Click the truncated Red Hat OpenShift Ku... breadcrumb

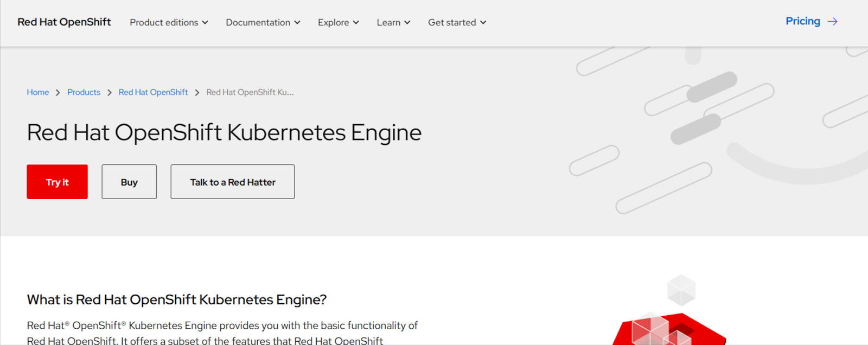tap(250, 92)
